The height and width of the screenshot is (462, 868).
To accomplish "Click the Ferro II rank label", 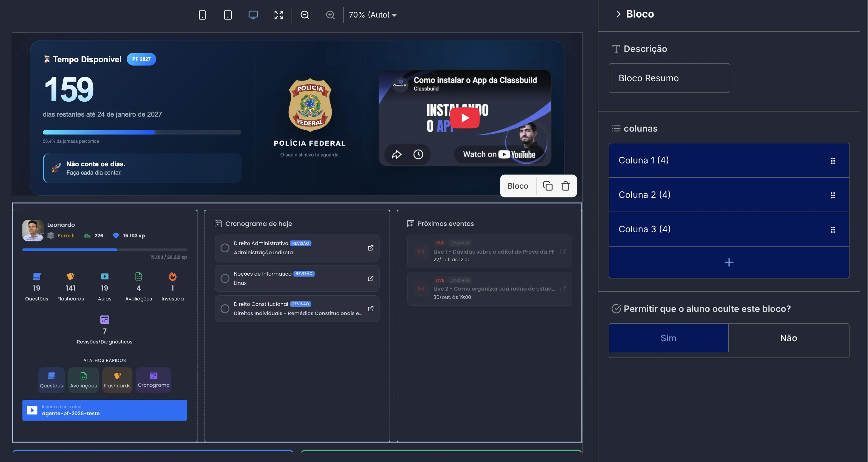I will [66, 235].
